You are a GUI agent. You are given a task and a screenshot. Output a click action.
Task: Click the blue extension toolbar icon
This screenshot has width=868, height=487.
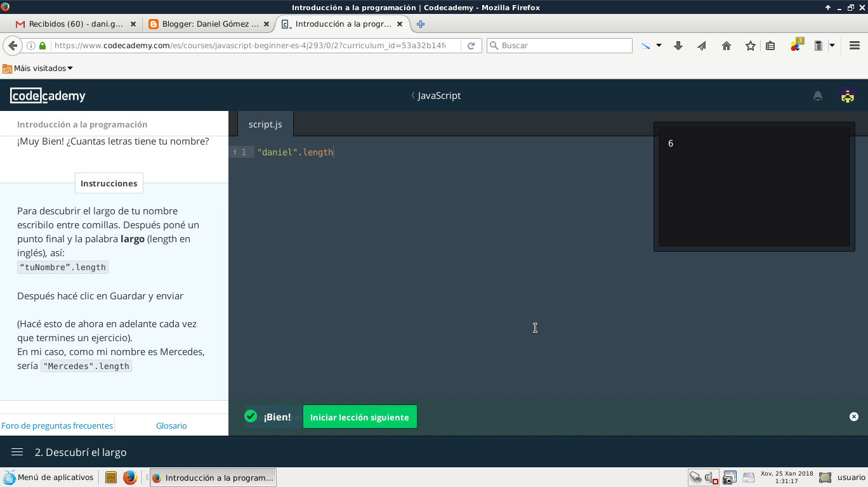coord(646,46)
